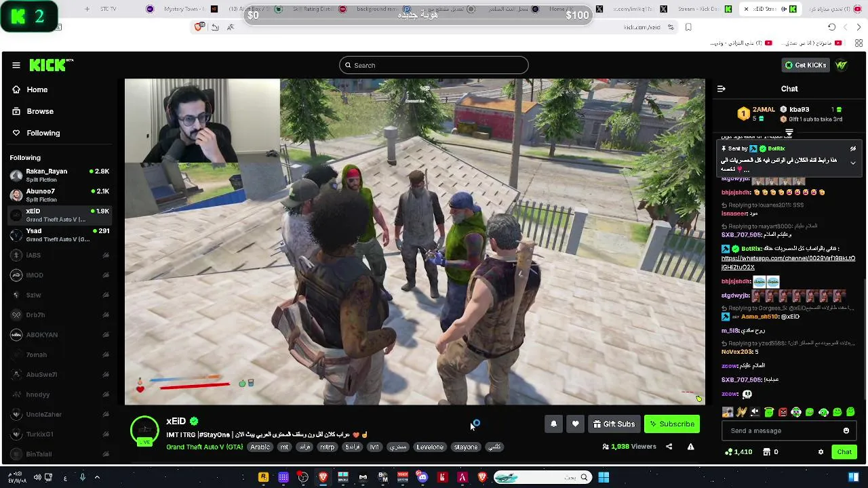Open emoji picker in chat input
Viewport: 868px width, 488px height.
tap(846, 430)
